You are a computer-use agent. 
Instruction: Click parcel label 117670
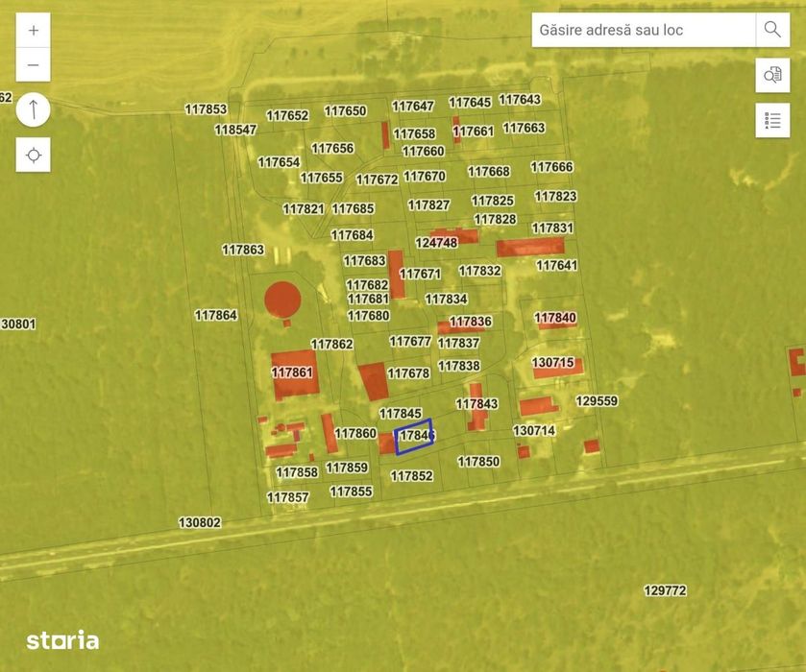point(425,177)
